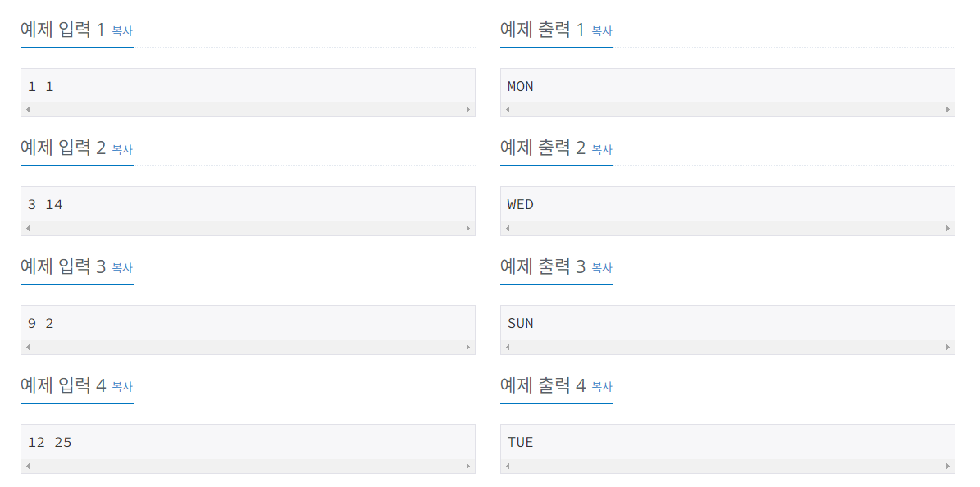Viewport: 980px width, 487px height.
Task: Select the box showing 3 14
Action: coord(246,205)
